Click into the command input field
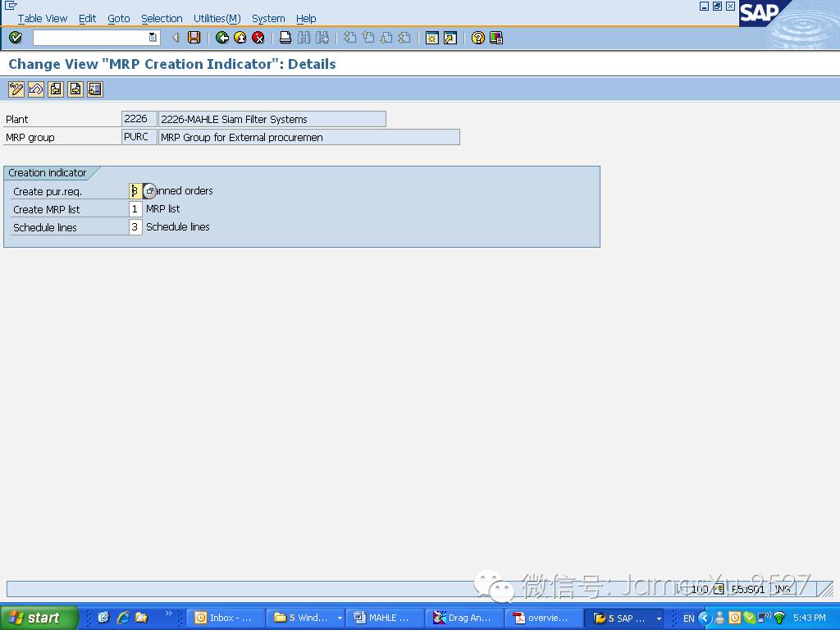 [x=90, y=38]
